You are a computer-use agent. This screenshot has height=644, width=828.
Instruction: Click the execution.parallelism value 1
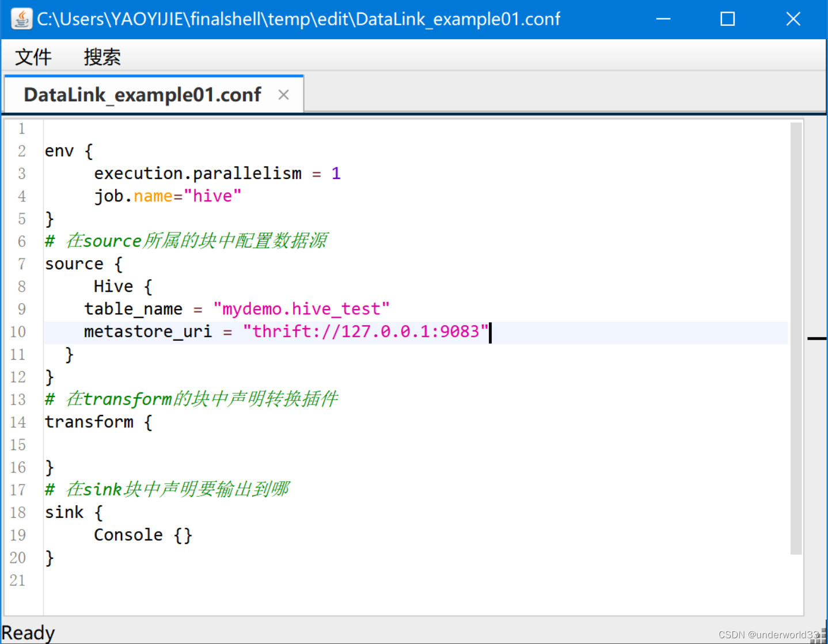pyautogui.click(x=336, y=173)
